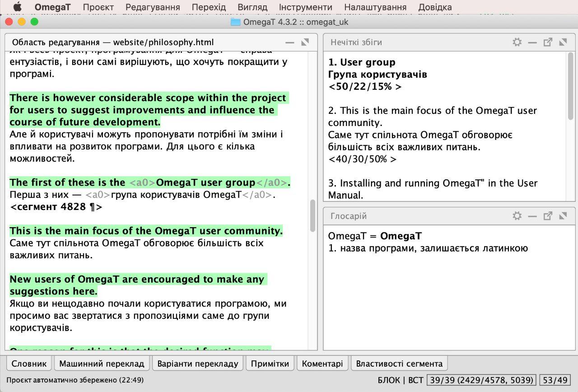Minimize the Глосарій pane
Image resolution: width=578 pixels, height=392 pixels.
pos(532,216)
